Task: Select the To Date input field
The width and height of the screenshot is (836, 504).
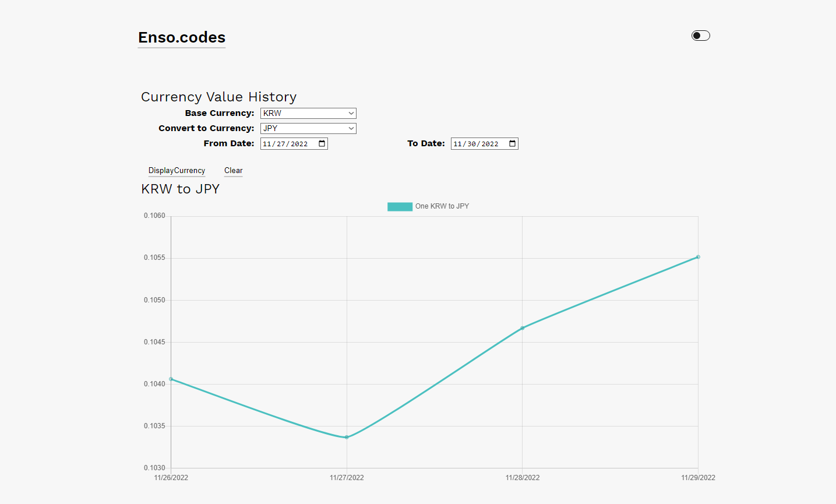Action: click(476, 144)
